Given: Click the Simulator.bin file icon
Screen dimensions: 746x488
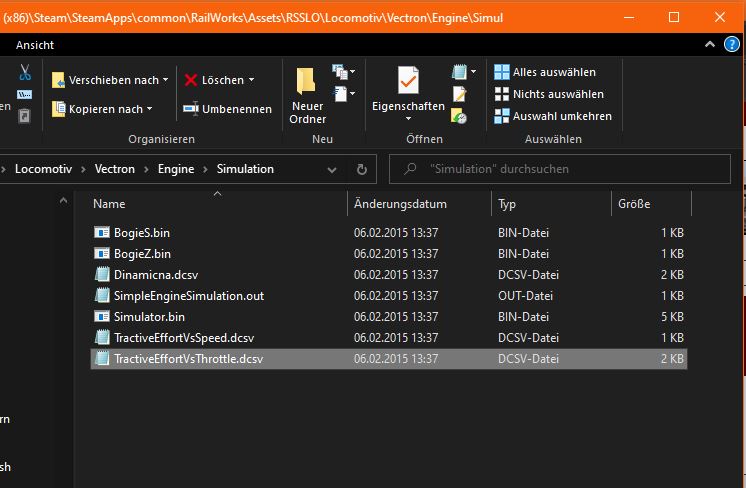Looking at the screenshot, I should [102, 316].
